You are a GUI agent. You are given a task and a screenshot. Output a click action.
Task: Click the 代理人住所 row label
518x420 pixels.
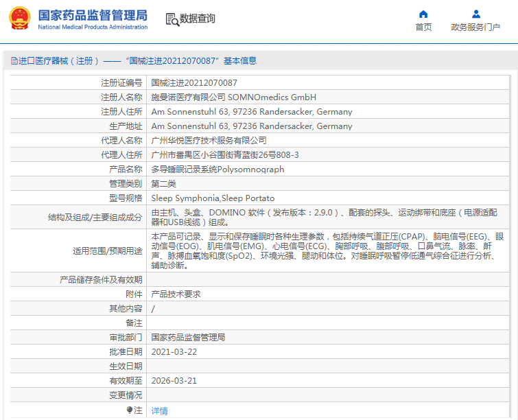click(121, 155)
